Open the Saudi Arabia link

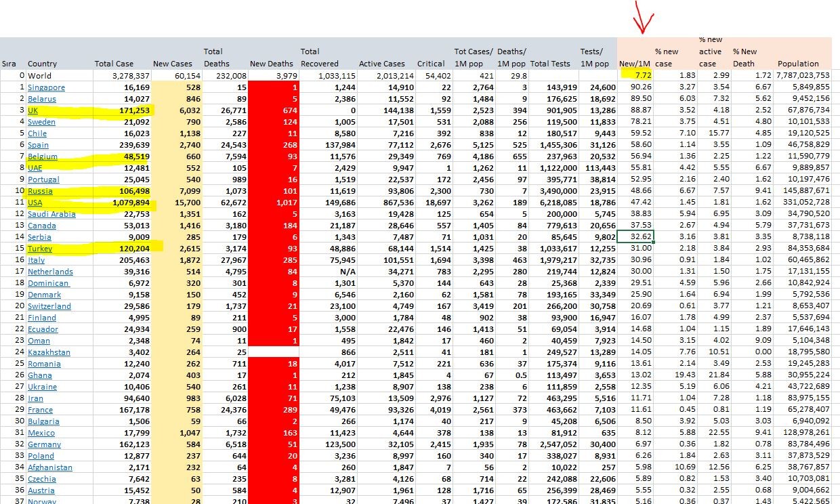coord(51,214)
